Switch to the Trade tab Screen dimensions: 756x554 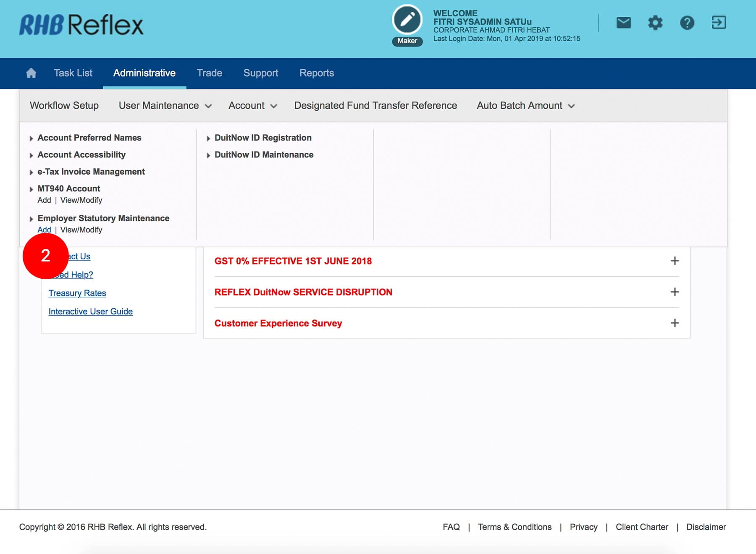point(209,73)
